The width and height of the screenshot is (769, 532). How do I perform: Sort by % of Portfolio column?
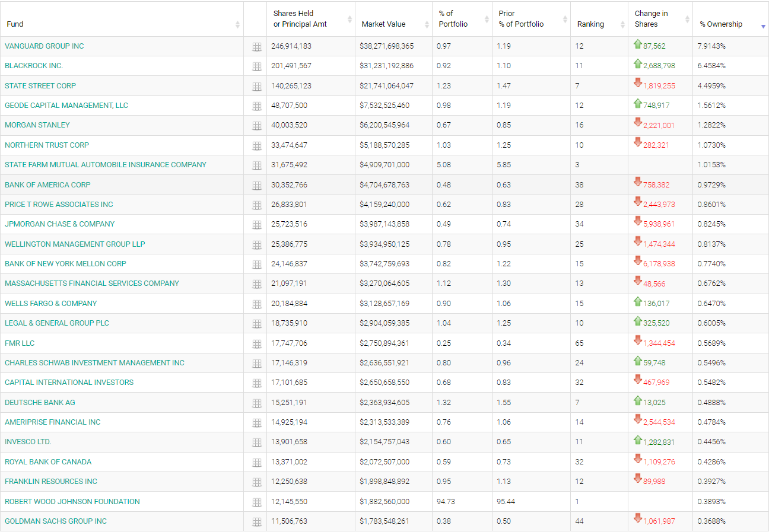[x=487, y=20]
